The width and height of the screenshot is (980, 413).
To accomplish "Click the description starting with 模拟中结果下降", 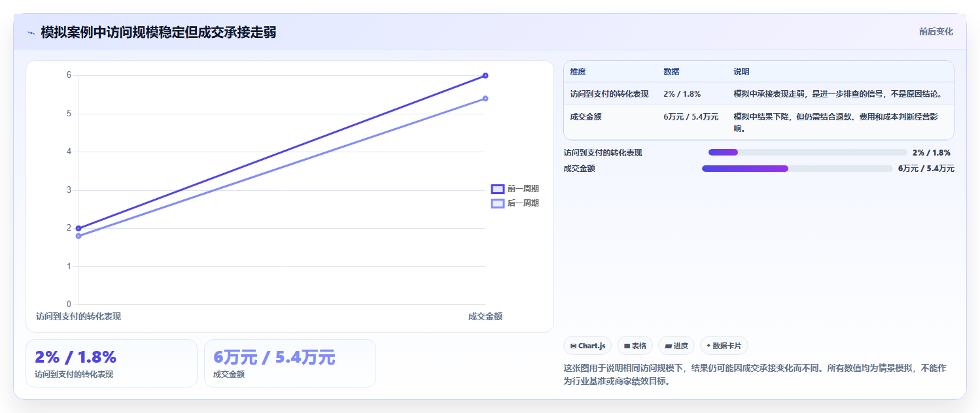I will pos(837,123).
